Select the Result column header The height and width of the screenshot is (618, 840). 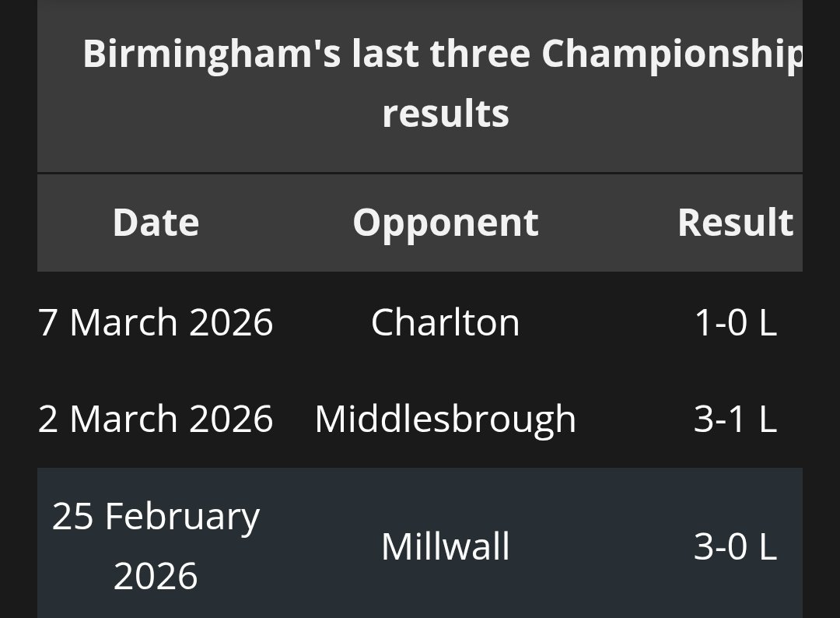[x=735, y=223]
